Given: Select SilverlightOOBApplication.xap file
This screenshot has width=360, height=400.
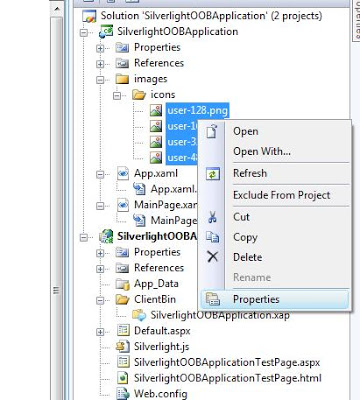Looking at the screenshot, I should pyautogui.click(x=220, y=315).
